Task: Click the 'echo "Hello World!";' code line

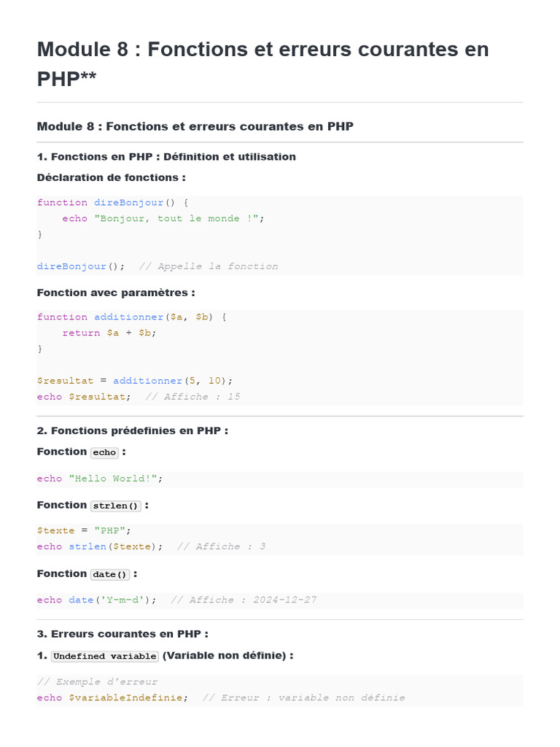Action: pyautogui.click(x=100, y=479)
